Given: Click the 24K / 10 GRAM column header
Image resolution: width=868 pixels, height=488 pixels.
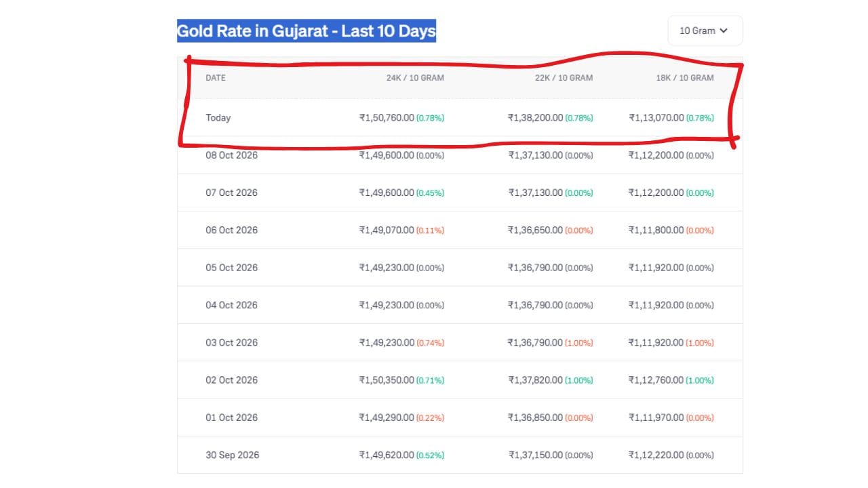Looking at the screenshot, I should pos(415,78).
